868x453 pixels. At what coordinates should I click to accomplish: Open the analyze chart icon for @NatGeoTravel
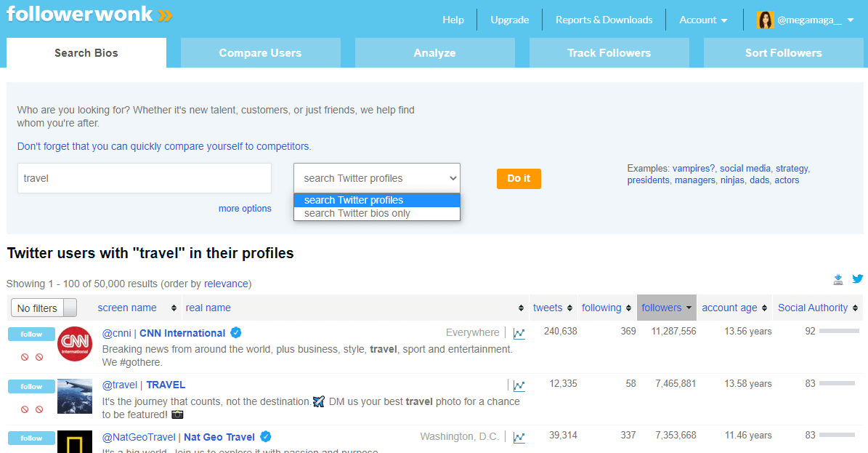[x=519, y=438]
